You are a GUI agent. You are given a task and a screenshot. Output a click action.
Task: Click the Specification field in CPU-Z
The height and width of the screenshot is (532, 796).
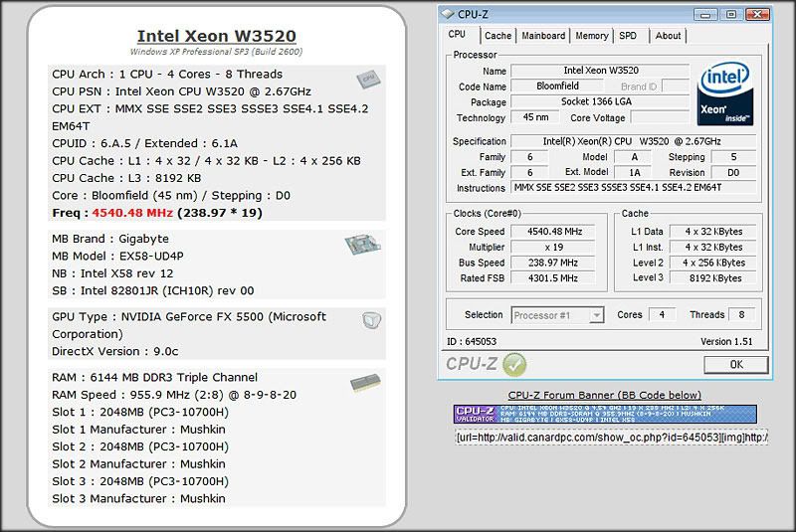tap(633, 141)
